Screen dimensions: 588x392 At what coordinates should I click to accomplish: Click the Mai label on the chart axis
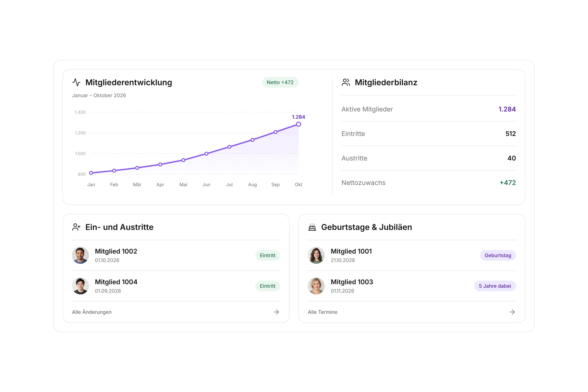tap(183, 185)
